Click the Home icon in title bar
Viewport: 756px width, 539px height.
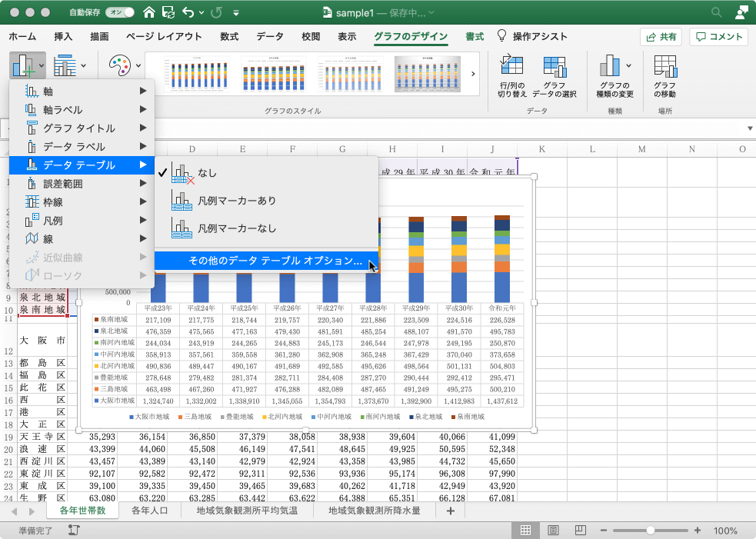(x=149, y=13)
